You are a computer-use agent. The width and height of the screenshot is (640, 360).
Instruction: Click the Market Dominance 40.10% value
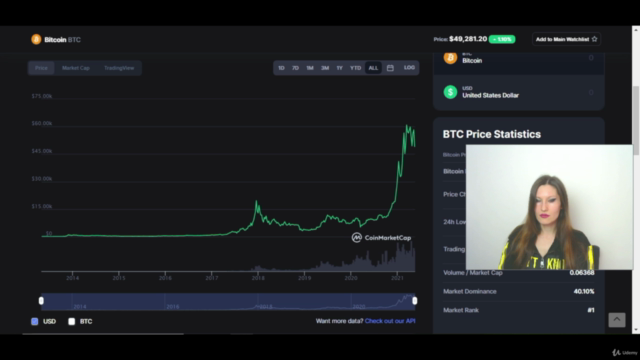pyautogui.click(x=584, y=291)
